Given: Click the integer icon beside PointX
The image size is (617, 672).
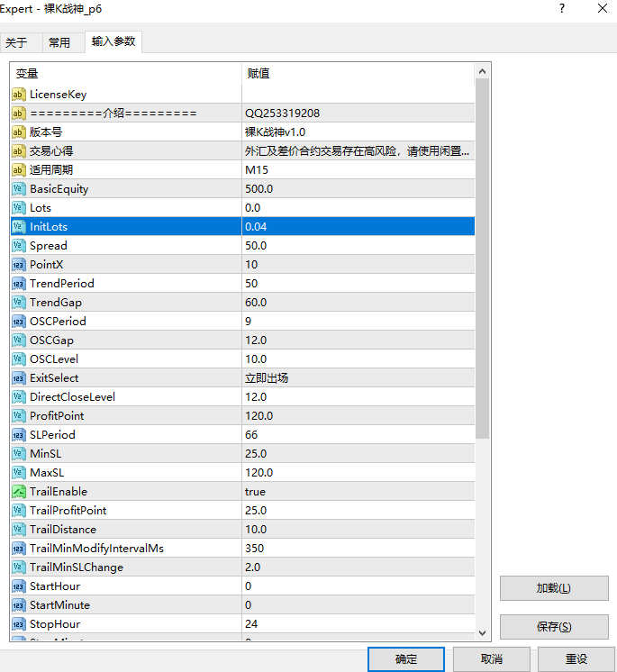Looking at the screenshot, I should tap(18, 265).
